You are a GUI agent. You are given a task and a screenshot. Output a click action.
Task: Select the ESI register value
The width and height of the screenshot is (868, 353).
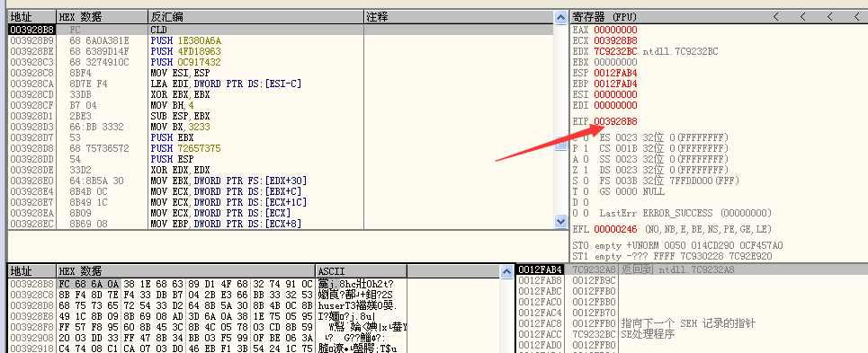(615, 94)
